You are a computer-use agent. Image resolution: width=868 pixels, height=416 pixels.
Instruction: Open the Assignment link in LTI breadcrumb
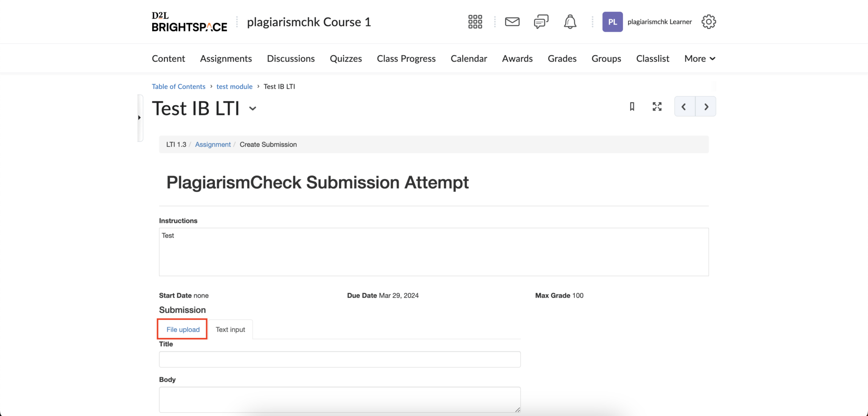212,144
